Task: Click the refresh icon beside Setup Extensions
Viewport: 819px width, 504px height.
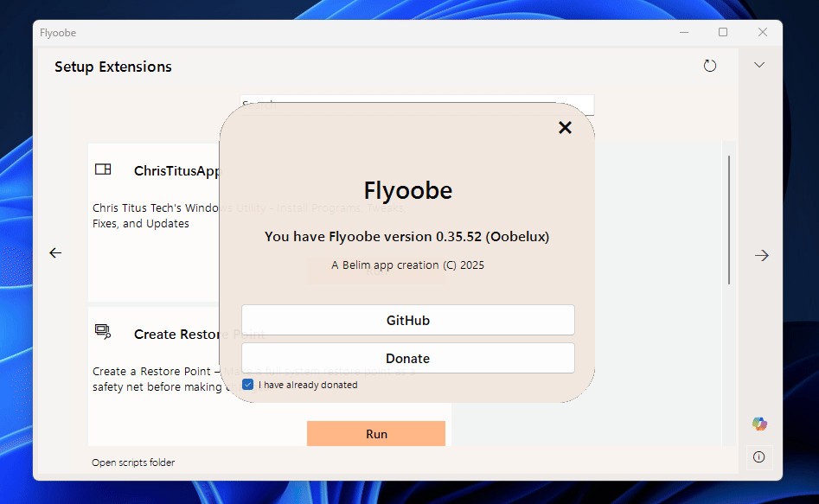Action: pyautogui.click(x=710, y=66)
